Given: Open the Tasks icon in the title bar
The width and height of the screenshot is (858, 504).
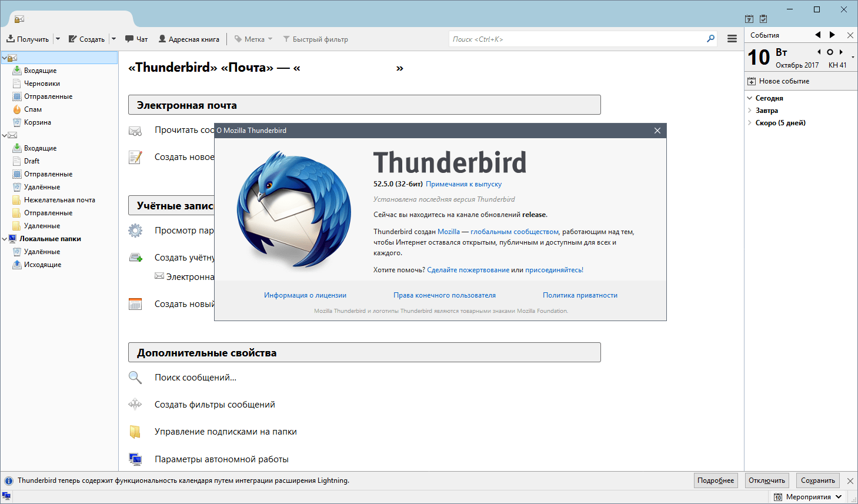Looking at the screenshot, I should [764, 18].
